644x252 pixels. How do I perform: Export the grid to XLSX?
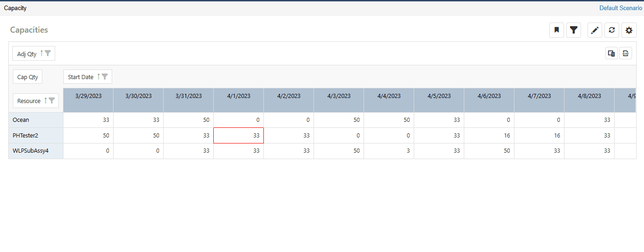[625, 53]
